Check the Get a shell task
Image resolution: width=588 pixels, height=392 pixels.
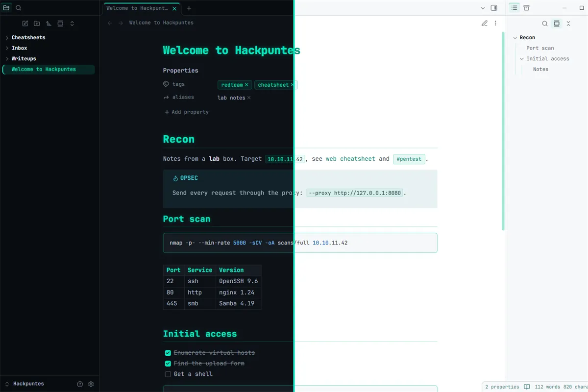168,374
